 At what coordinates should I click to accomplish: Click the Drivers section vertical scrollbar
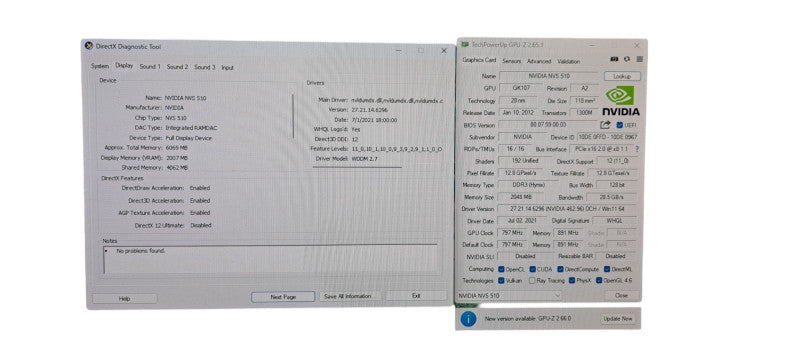coord(293,116)
